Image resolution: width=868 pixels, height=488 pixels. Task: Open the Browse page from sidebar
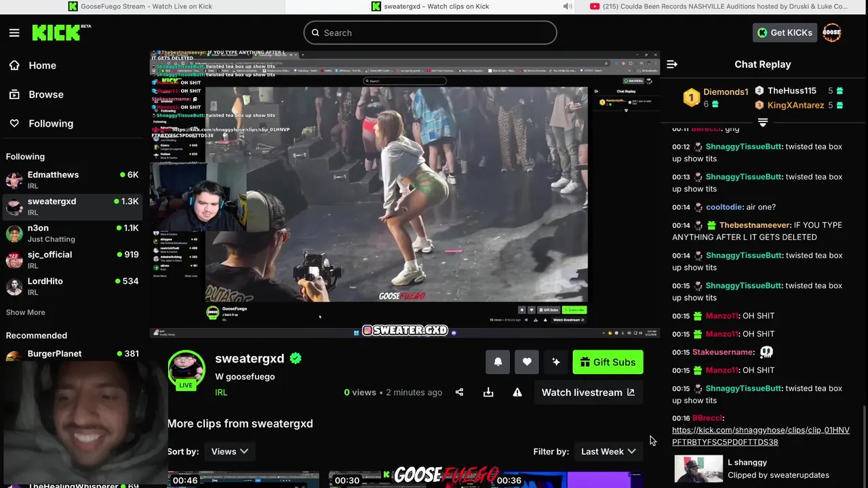point(45,94)
